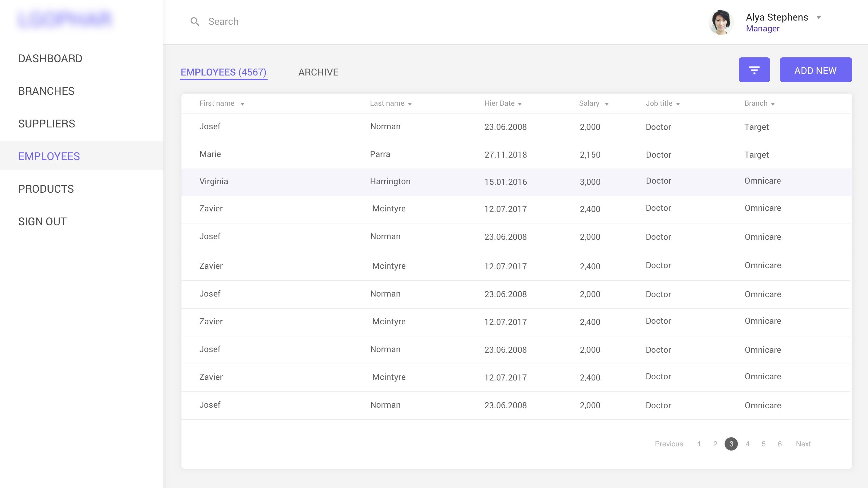This screenshot has height=488, width=868.
Task: Click Doctor in Marie Parra's row
Action: [658, 155]
